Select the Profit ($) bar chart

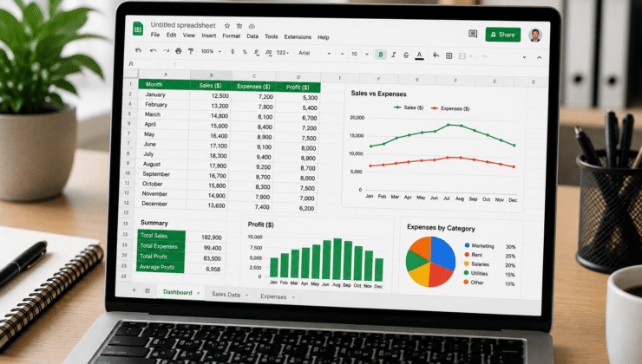coord(317,255)
